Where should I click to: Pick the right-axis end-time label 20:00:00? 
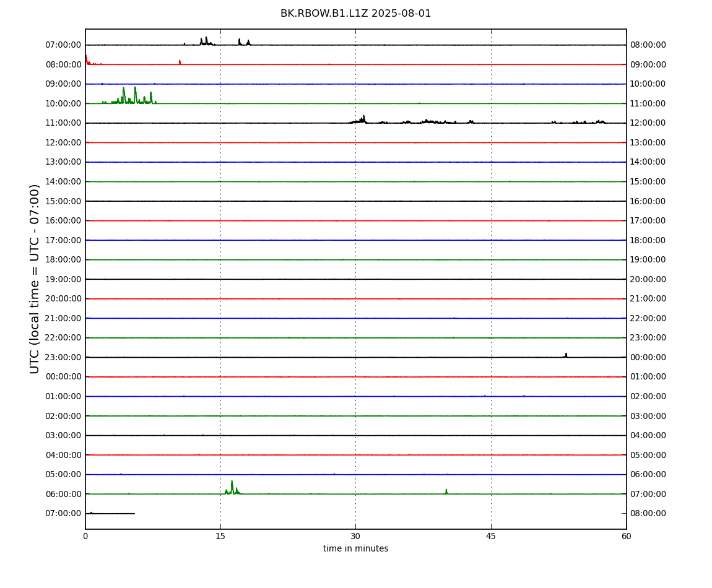(x=648, y=279)
